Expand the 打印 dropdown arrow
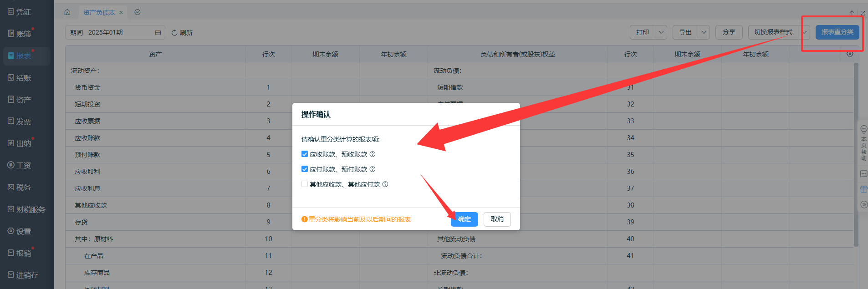The width and height of the screenshot is (868, 289). click(661, 32)
